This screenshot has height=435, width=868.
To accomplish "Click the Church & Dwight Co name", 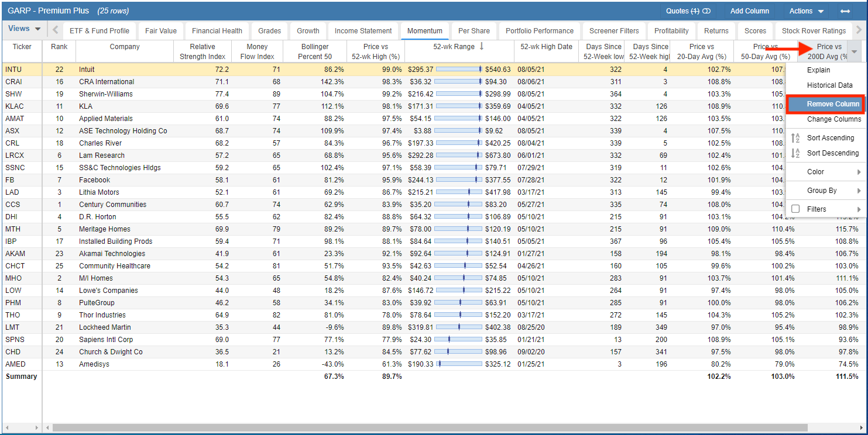I will point(111,352).
